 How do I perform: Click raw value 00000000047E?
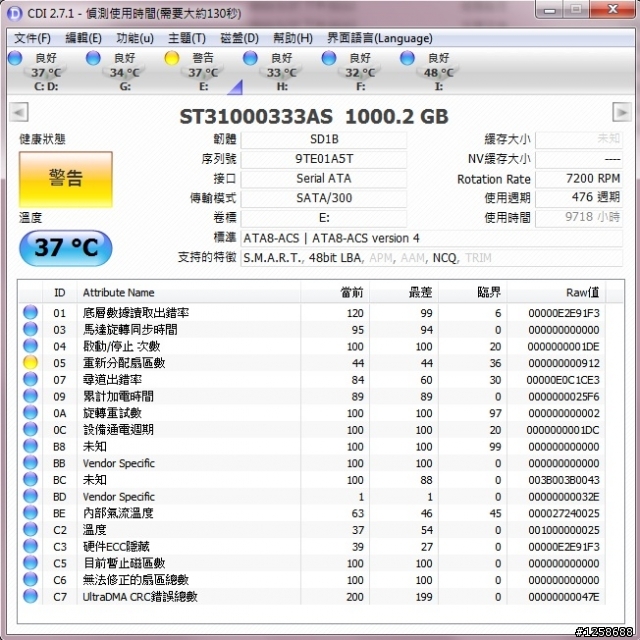pyautogui.click(x=564, y=597)
